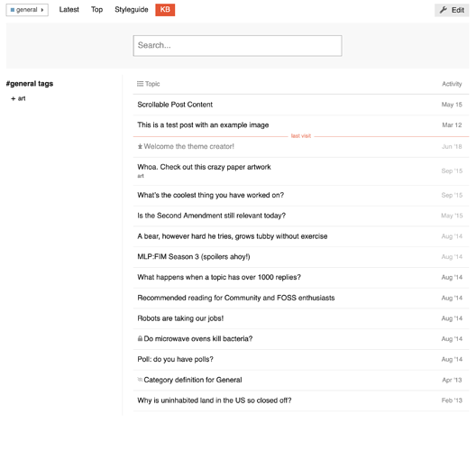Image resolution: width=476 pixels, height=451 pixels.
Task: Sort by Activity column header
Action: pos(452,84)
